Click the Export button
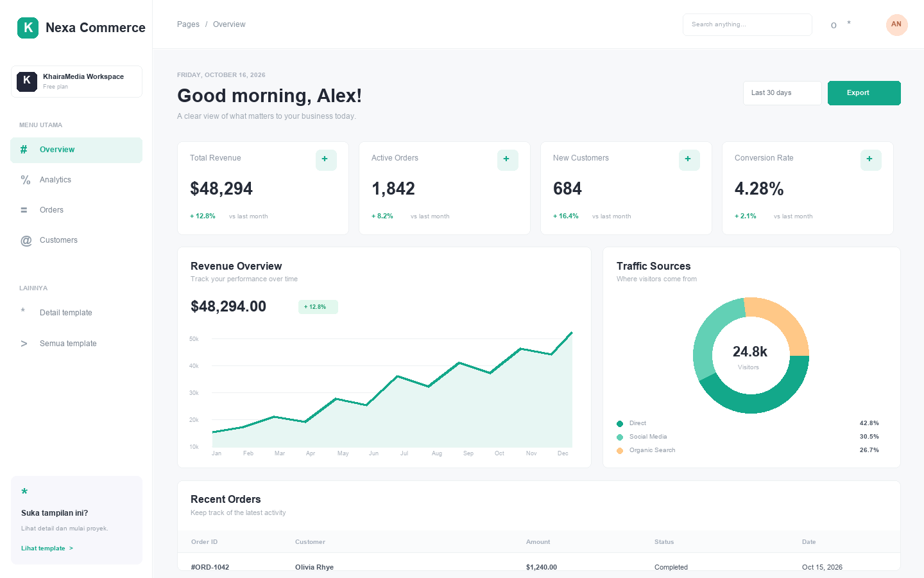Screen dimensions: 924x578 (x=864, y=93)
